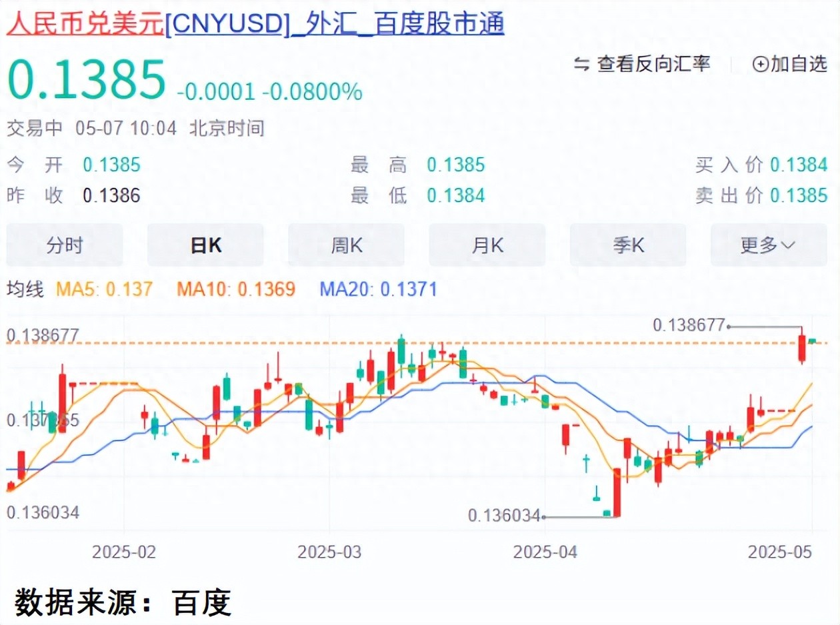Click the 均线 label
The height and width of the screenshot is (625, 840).
[x=25, y=289]
